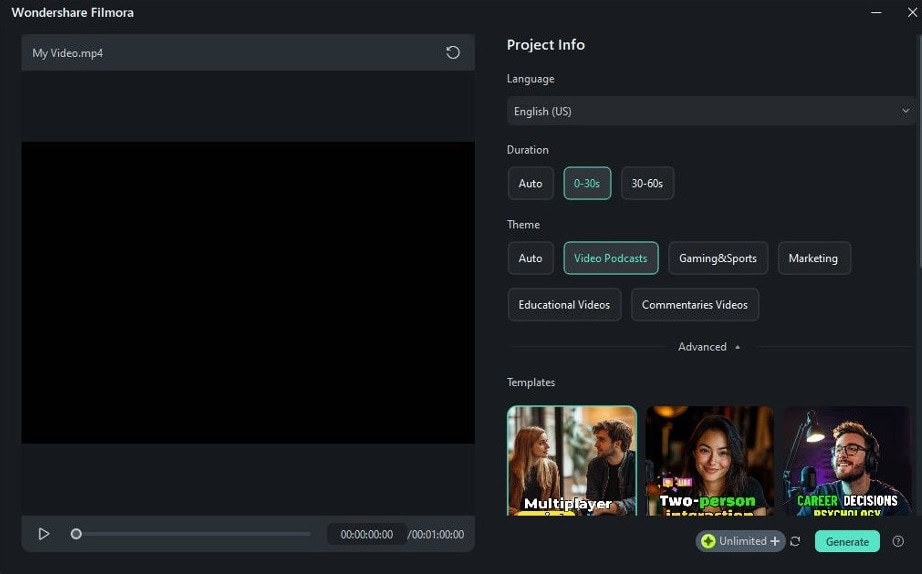Click the reset icon beside My Video.mp4
The height and width of the screenshot is (574, 922).
(x=453, y=52)
